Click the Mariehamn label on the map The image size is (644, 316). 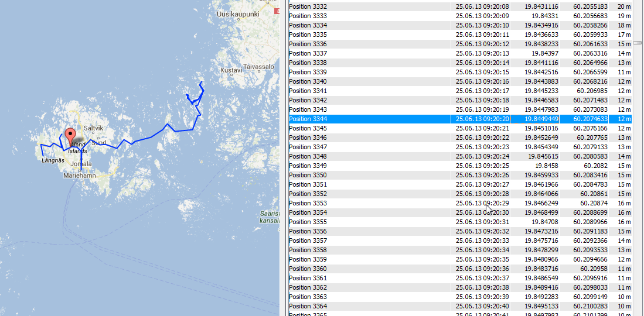click(x=80, y=175)
